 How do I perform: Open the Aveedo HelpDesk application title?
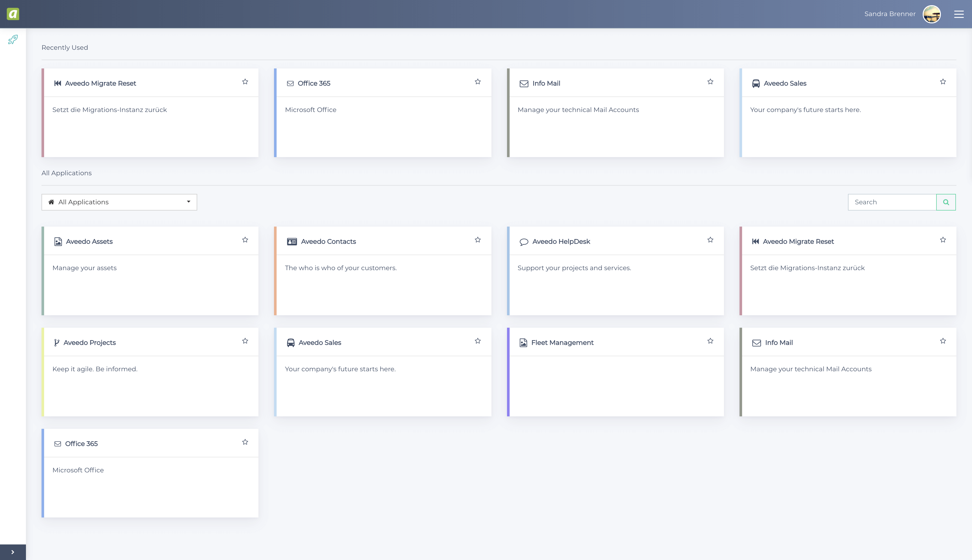pos(561,242)
